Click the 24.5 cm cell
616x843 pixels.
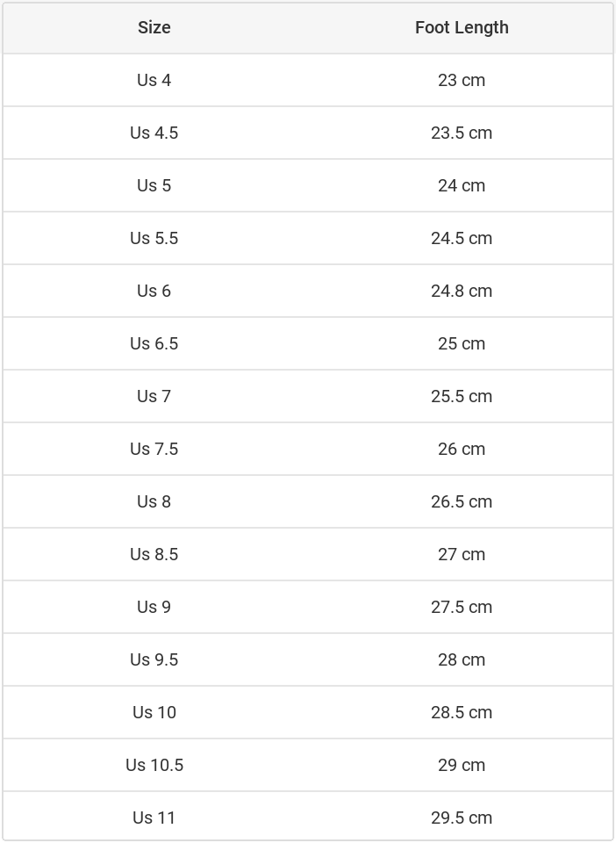462,238
